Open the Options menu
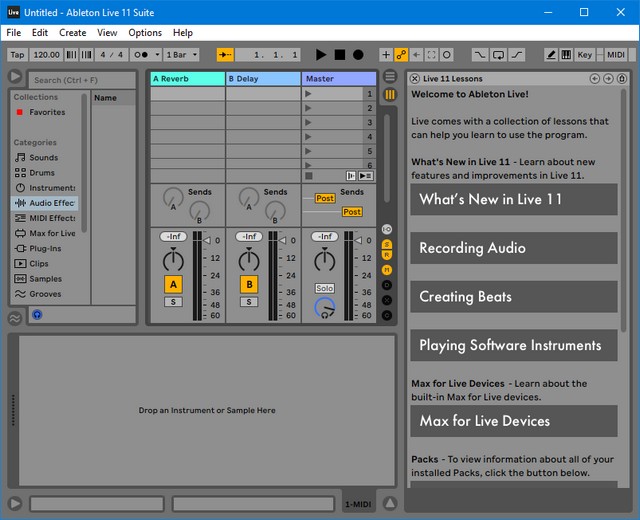This screenshot has height=520, width=640. click(145, 33)
